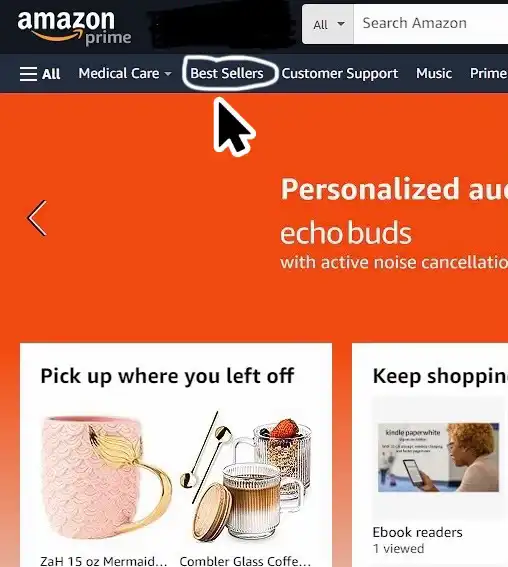Viewport: 508px width, 567px height.
Task: Click the ZaH 15 oz Mermaid link
Action: pyautogui.click(x=103, y=561)
